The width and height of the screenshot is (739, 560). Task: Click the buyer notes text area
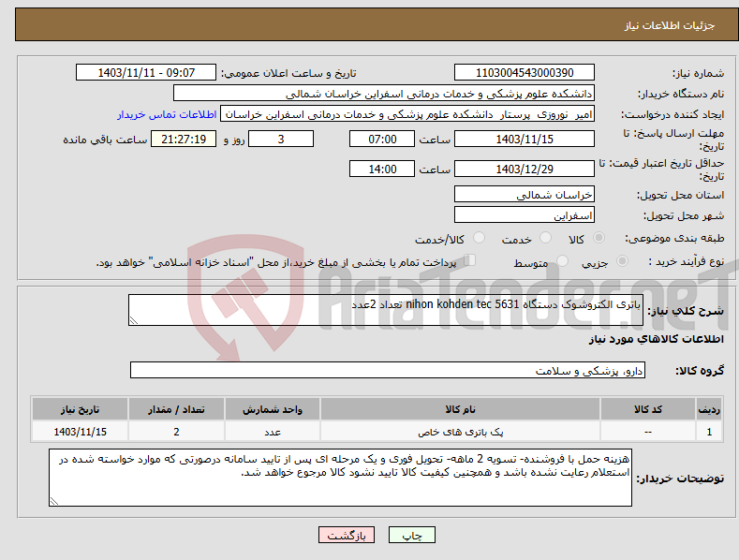coord(340,478)
